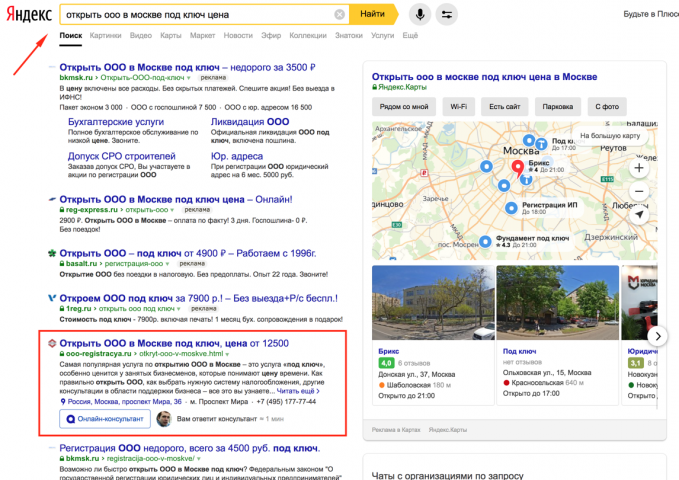
Task: Open the Коллекции tab
Action: click(x=307, y=36)
